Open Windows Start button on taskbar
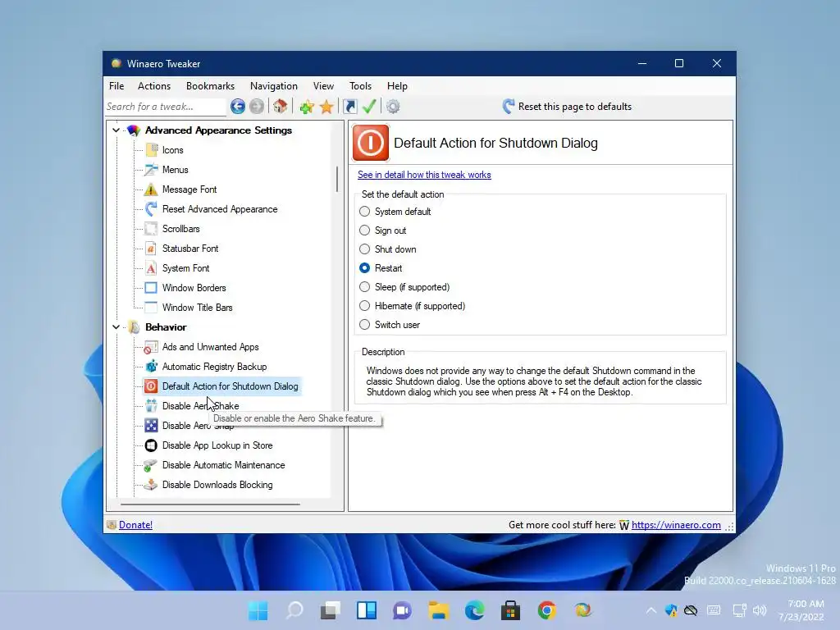Screen dimensions: 840x630 tap(258, 610)
